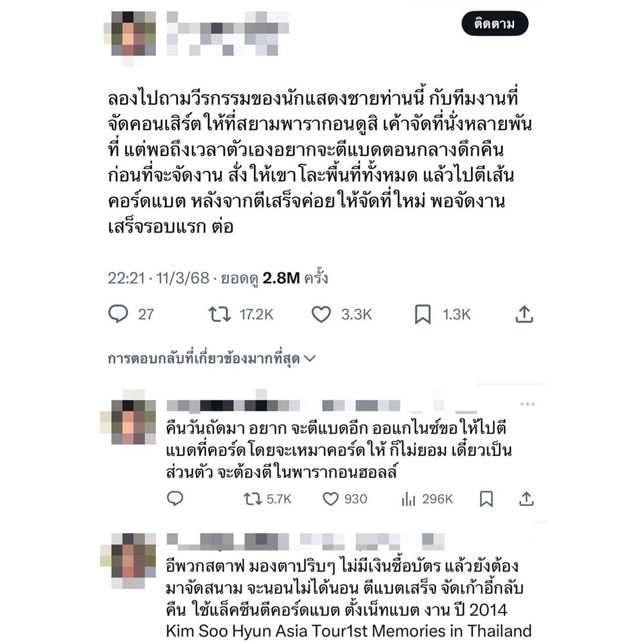Open the three-dot menu on first reply

point(527,404)
